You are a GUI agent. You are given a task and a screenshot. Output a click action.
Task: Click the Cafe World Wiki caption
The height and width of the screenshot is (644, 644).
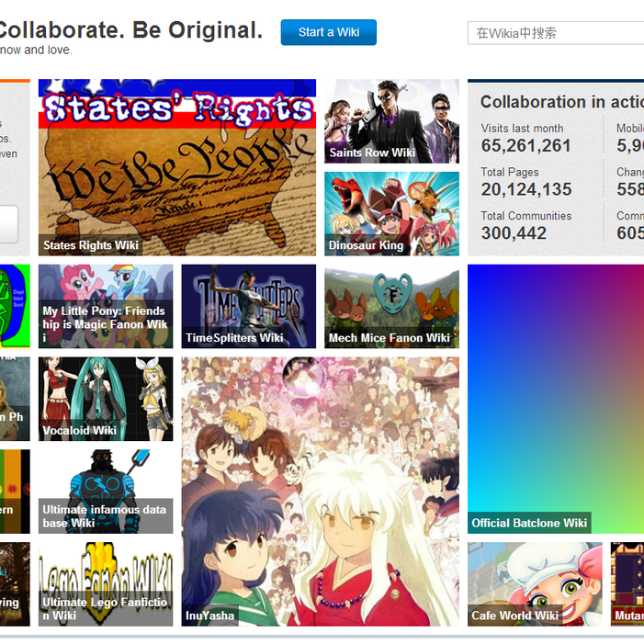point(515,616)
